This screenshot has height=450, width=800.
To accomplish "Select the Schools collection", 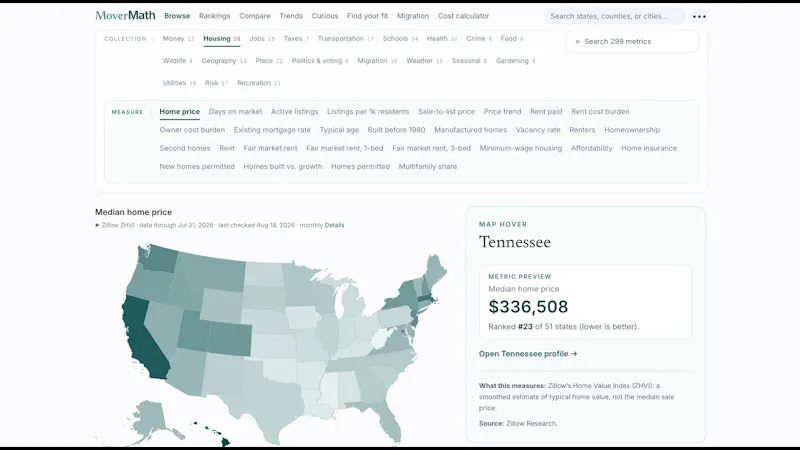I will tap(400, 39).
